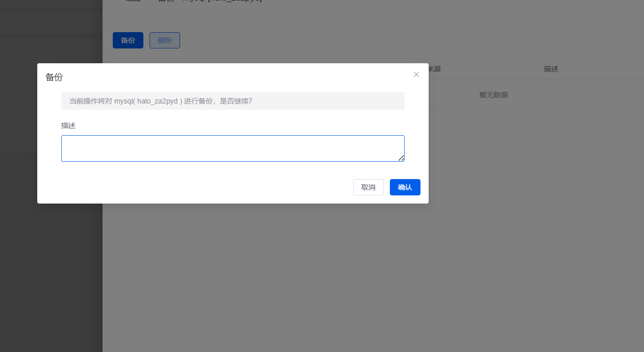Grab the textarea resize handle corner

pyautogui.click(x=402, y=159)
